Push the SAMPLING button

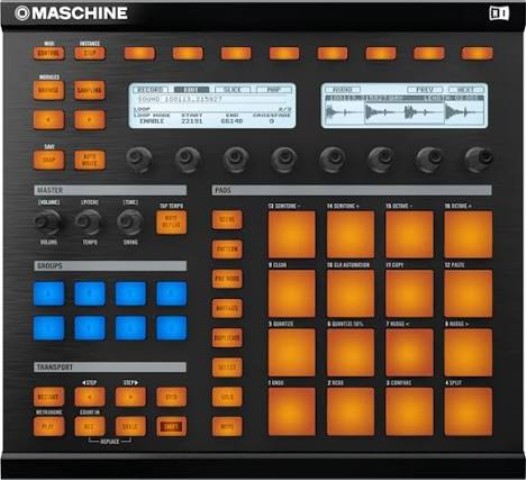[x=90, y=90]
